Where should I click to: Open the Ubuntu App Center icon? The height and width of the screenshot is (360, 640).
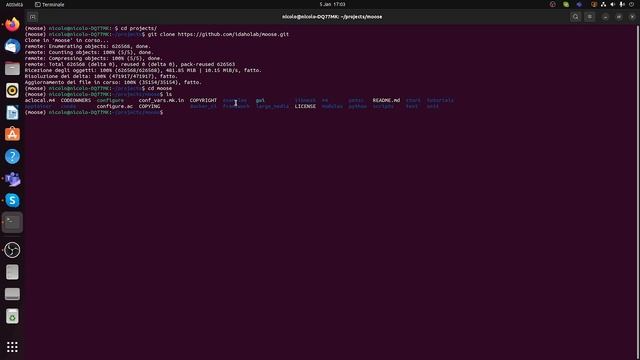coord(12,134)
